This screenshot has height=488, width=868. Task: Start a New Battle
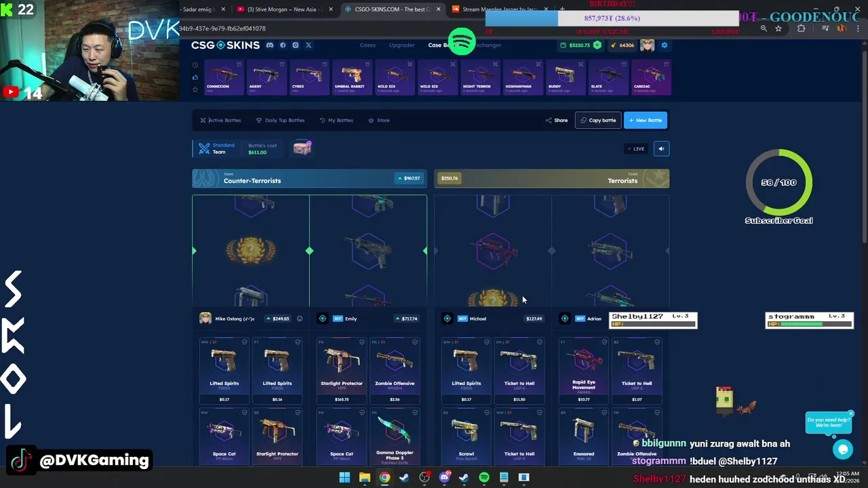(x=646, y=120)
